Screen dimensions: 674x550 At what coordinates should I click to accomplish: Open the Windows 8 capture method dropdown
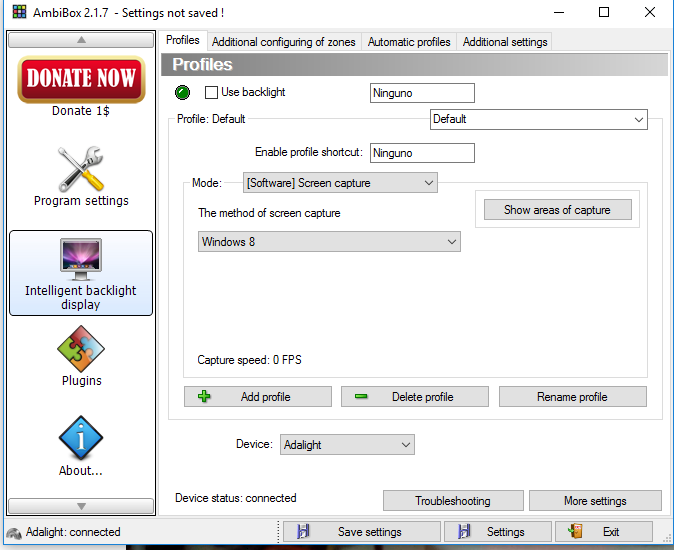(329, 241)
